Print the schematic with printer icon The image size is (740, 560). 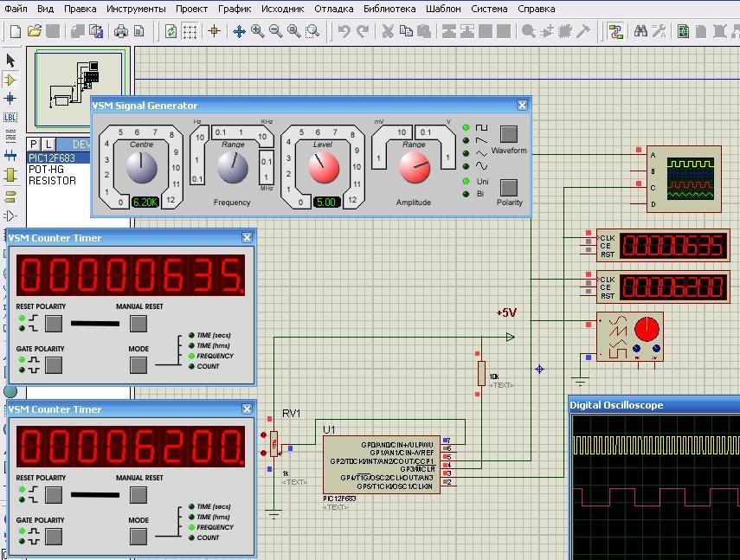pyautogui.click(x=121, y=32)
